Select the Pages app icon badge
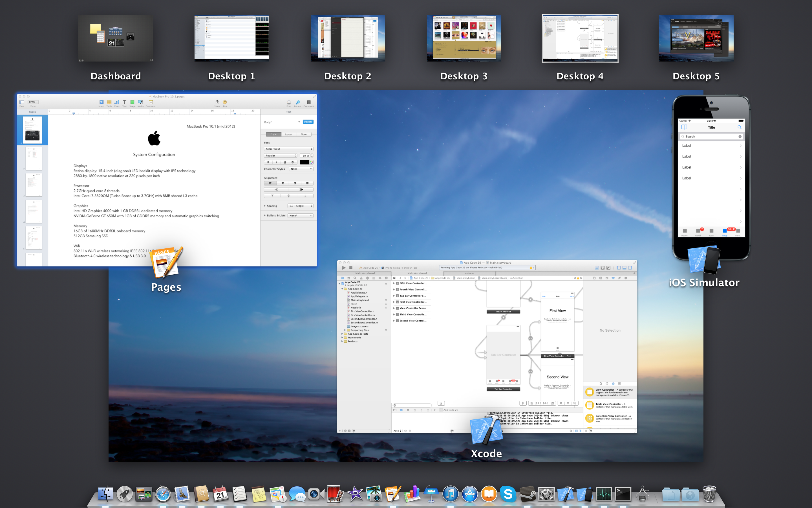This screenshot has width=812, height=508. pyautogui.click(x=167, y=263)
